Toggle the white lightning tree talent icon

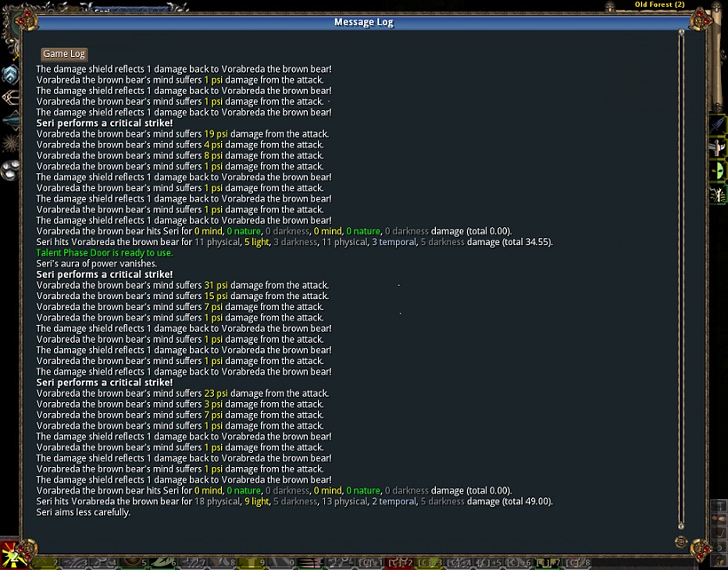point(717,194)
